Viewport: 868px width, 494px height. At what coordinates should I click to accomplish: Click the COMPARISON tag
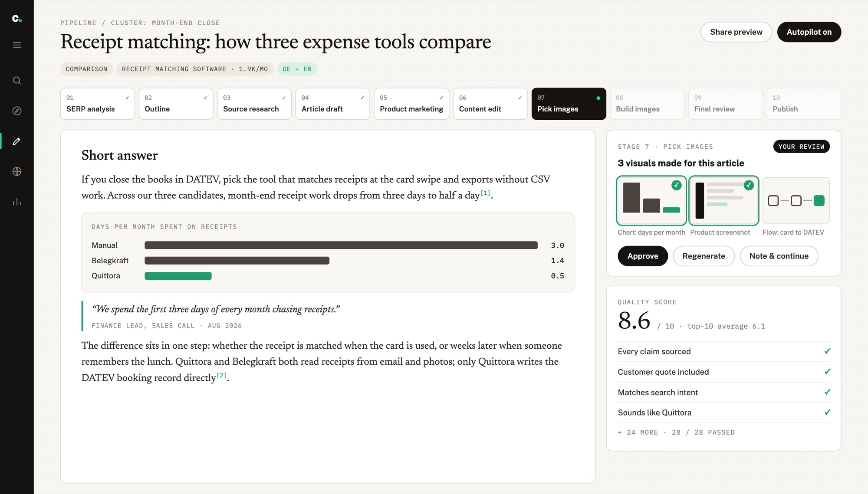pyautogui.click(x=86, y=69)
